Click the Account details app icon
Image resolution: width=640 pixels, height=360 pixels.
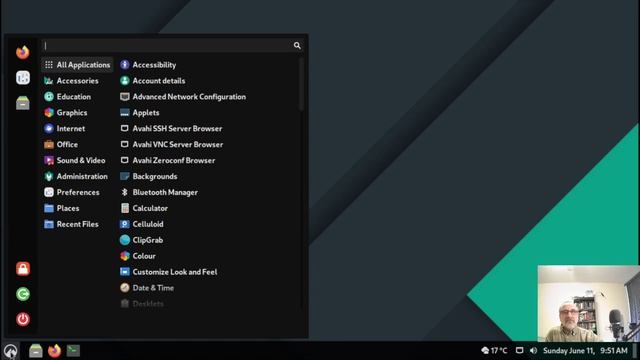click(x=125, y=81)
